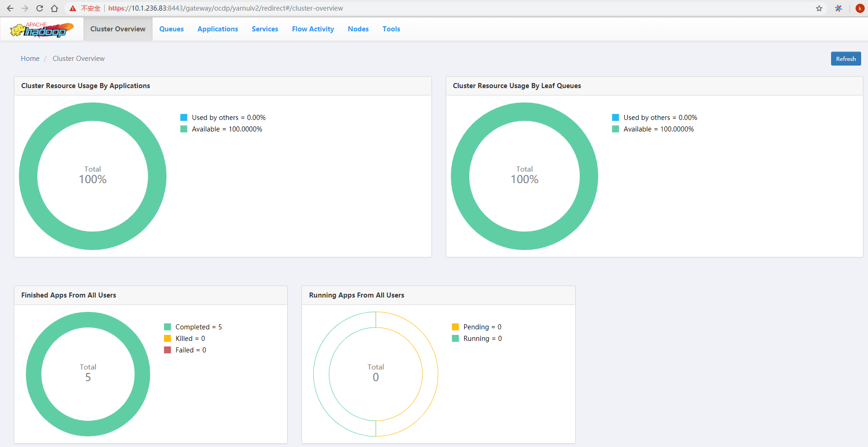Click 'Finished Apps From All Users' panel title

tap(69, 295)
